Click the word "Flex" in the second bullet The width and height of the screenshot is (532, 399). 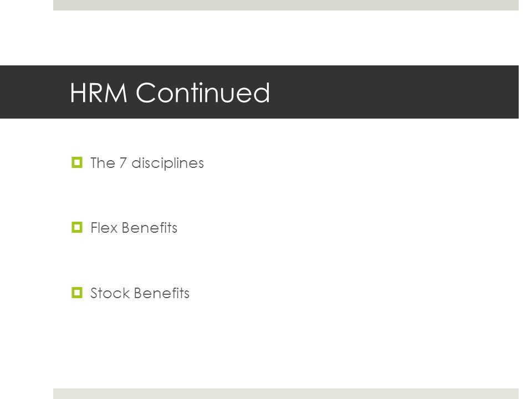click(104, 228)
